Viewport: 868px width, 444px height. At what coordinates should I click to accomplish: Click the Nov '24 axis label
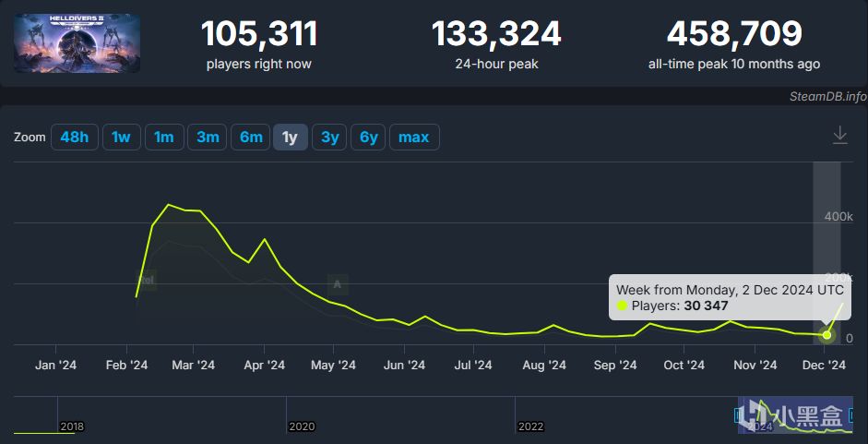[x=755, y=366]
